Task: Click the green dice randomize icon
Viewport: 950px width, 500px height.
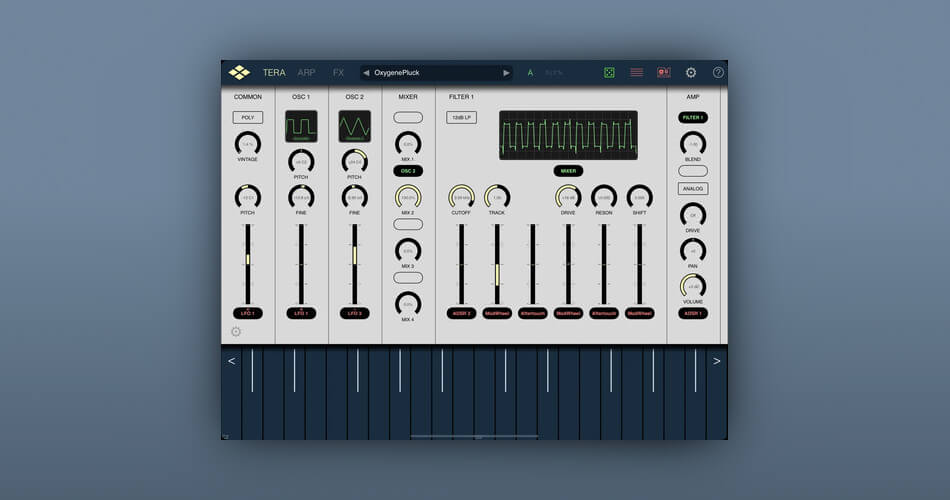Action: tap(609, 73)
